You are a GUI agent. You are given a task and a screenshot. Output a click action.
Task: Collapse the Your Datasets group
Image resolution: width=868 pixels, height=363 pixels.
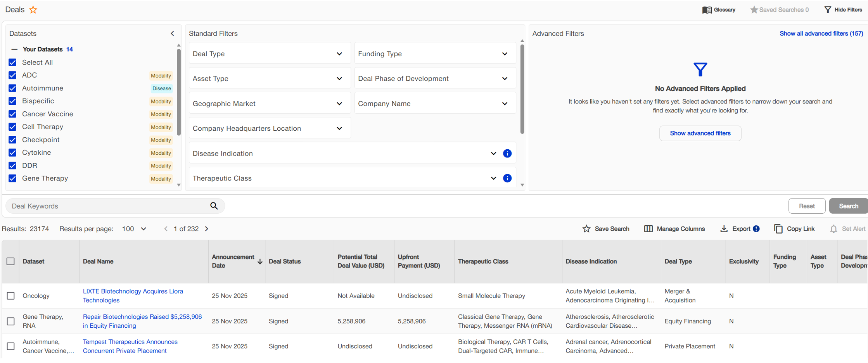coord(14,49)
